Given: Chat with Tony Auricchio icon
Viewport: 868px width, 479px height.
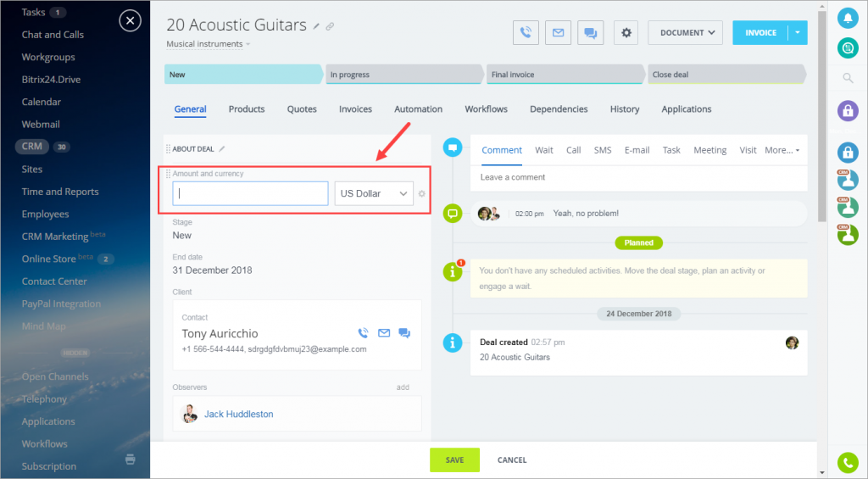Looking at the screenshot, I should tap(404, 333).
